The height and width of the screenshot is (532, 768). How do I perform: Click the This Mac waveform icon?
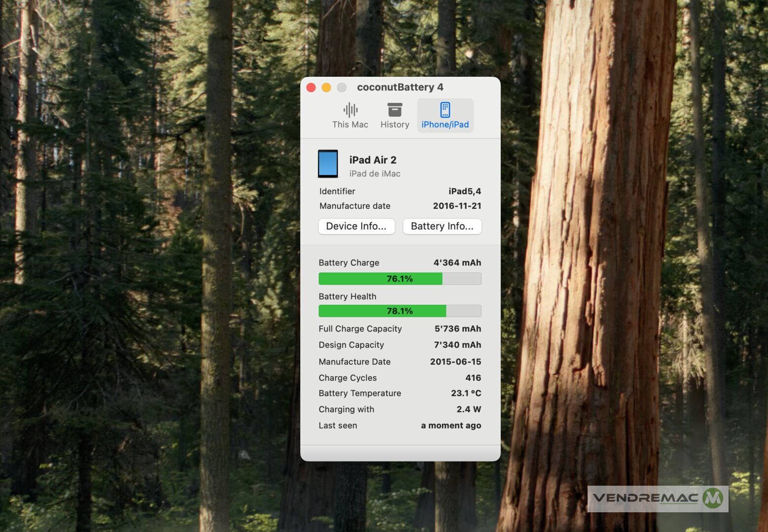point(350,109)
